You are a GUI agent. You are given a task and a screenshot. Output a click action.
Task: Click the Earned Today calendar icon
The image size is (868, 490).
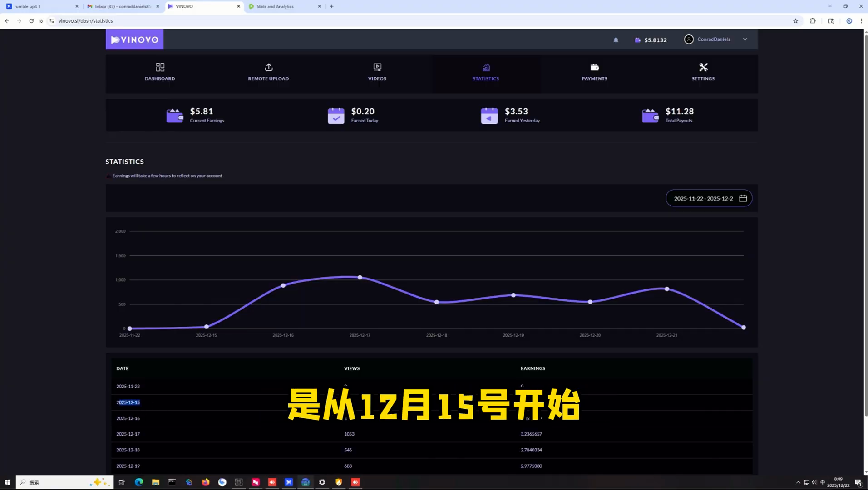click(x=336, y=116)
